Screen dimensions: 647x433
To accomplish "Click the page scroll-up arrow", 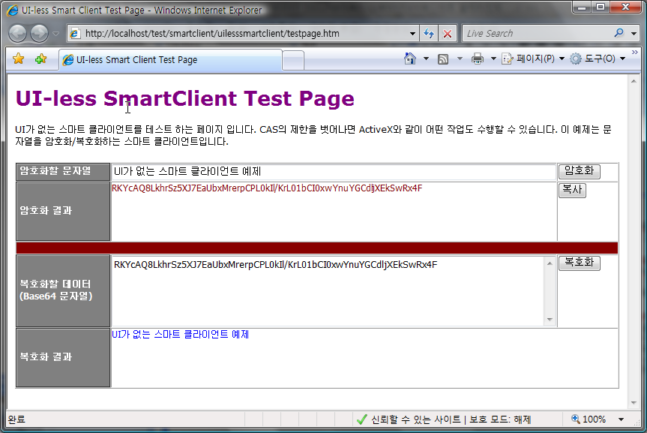I will [x=633, y=82].
